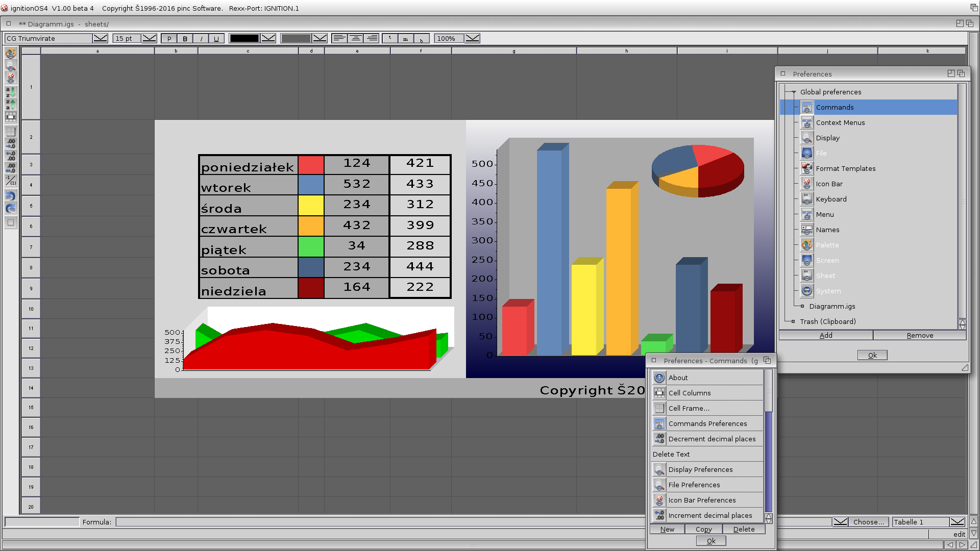Click the Icon Bar Preferences icon in Commands list
The width and height of the screenshot is (980, 551).
(x=659, y=500)
